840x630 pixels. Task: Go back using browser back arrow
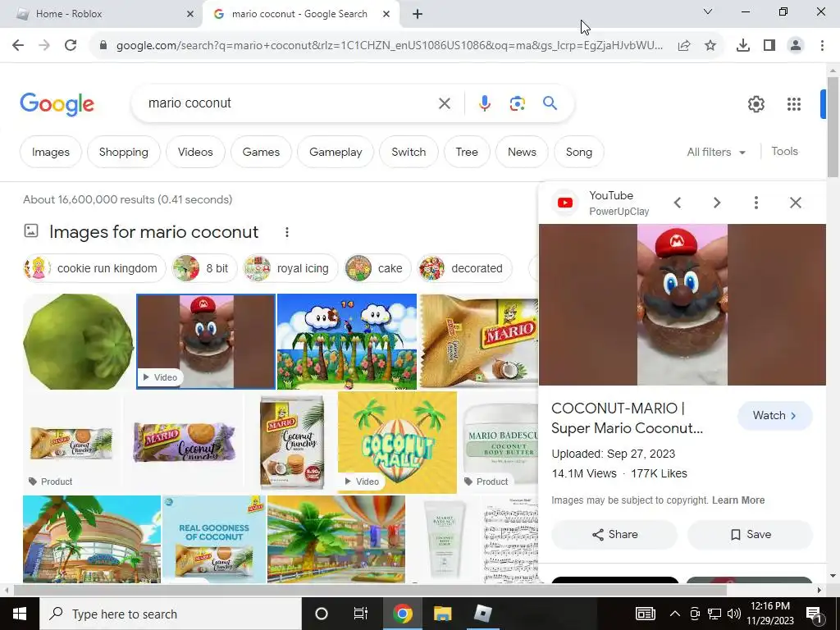(18, 46)
